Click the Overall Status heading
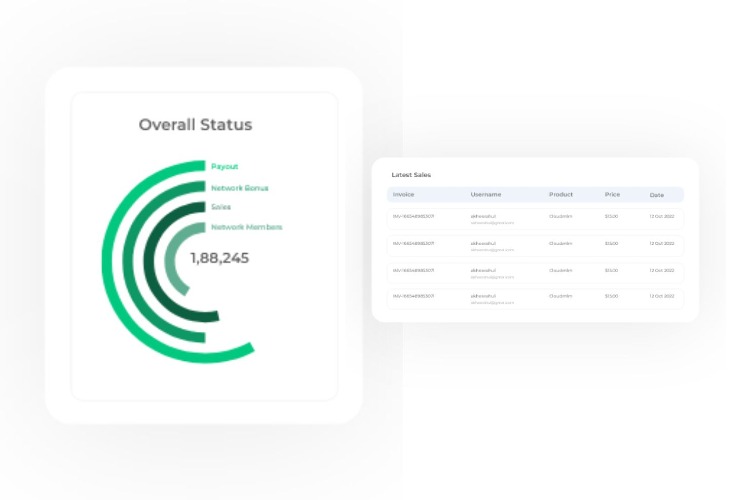Image resolution: width=750 pixels, height=500 pixels. tap(195, 124)
